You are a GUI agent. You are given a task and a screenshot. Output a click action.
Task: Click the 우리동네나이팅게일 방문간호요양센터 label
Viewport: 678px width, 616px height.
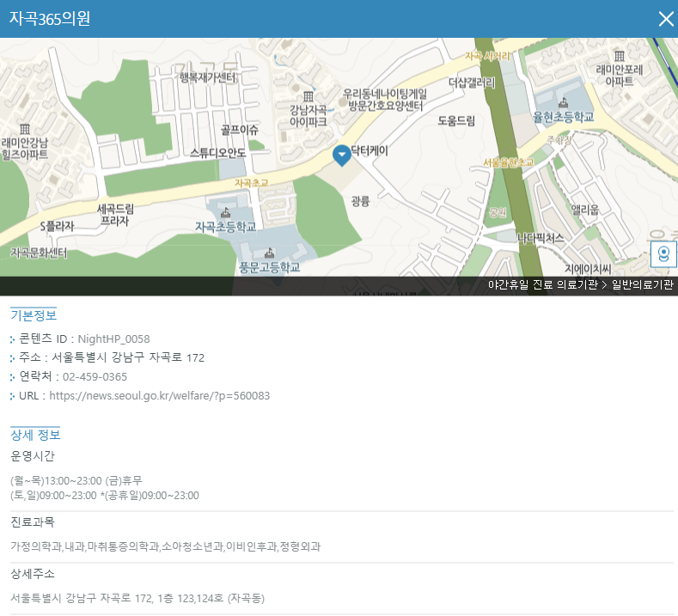click(x=385, y=100)
